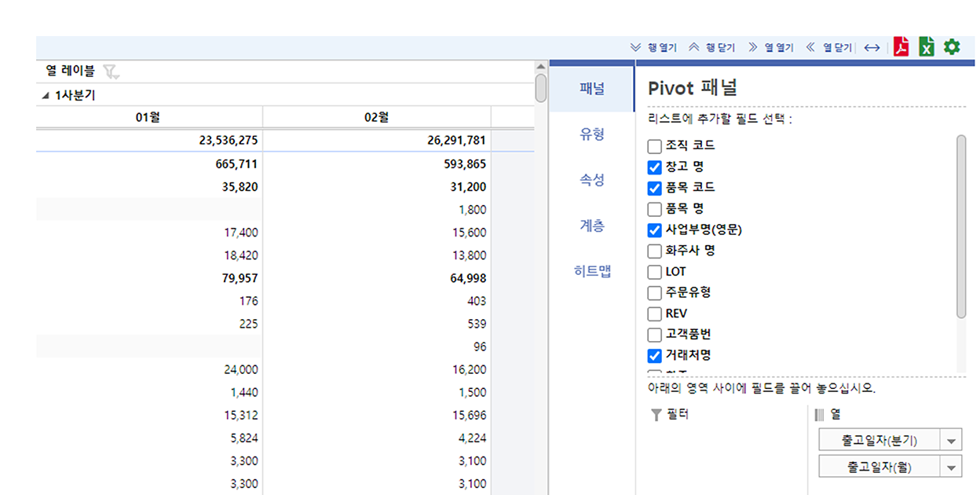Collapse the 1사분기 column group
This screenshot has width=980, height=495.
pyautogui.click(x=45, y=95)
